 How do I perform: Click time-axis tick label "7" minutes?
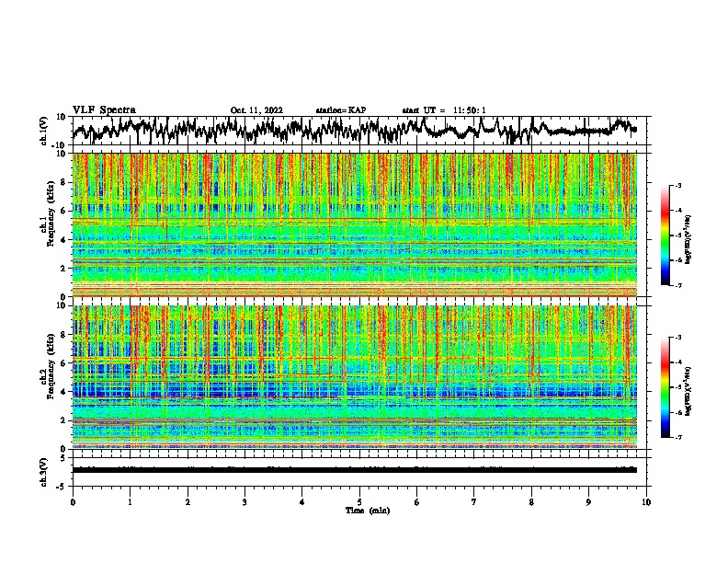474,502
